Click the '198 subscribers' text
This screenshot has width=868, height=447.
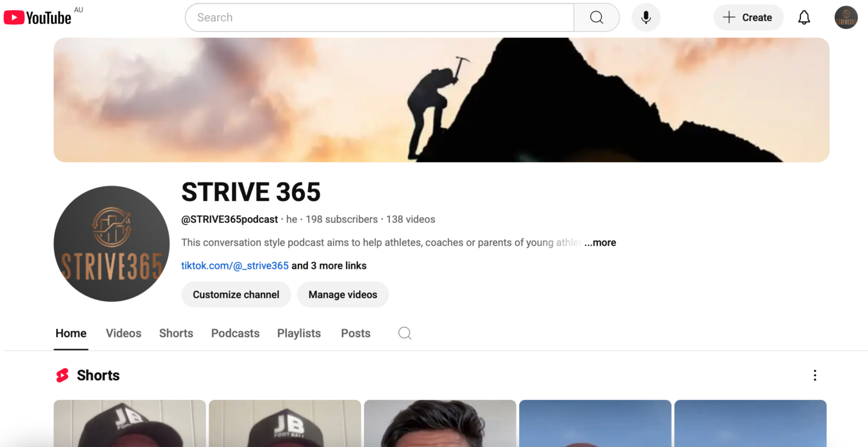pyautogui.click(x=342, y=219)
